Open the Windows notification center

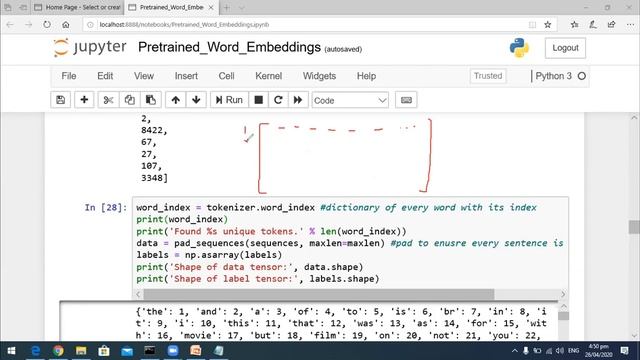click(624, 351)
